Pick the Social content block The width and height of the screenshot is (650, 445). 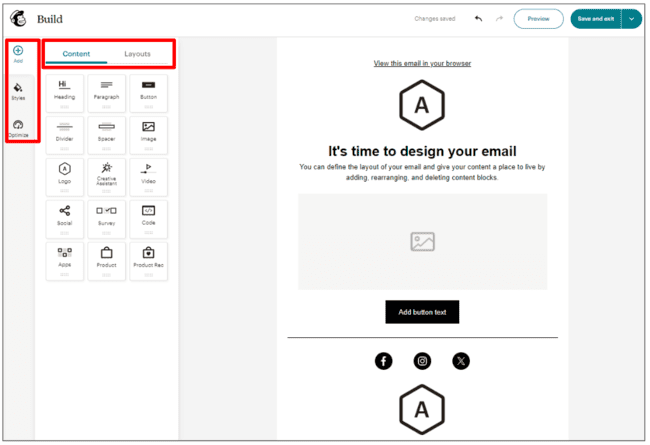coord(64,218)
